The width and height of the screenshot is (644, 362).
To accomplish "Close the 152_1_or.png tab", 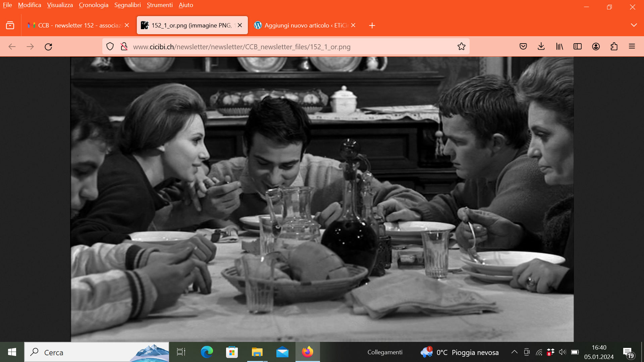I will pyautogui.click(x=240, y=25).
